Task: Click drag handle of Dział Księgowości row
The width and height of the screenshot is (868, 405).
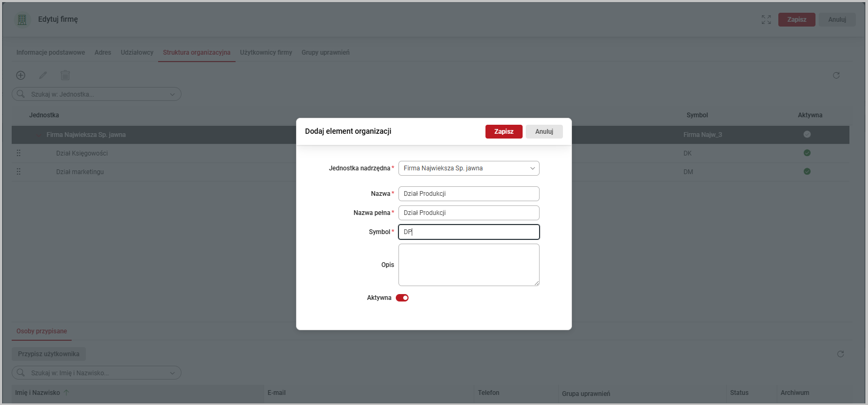Action: click(x=19, y=153)
